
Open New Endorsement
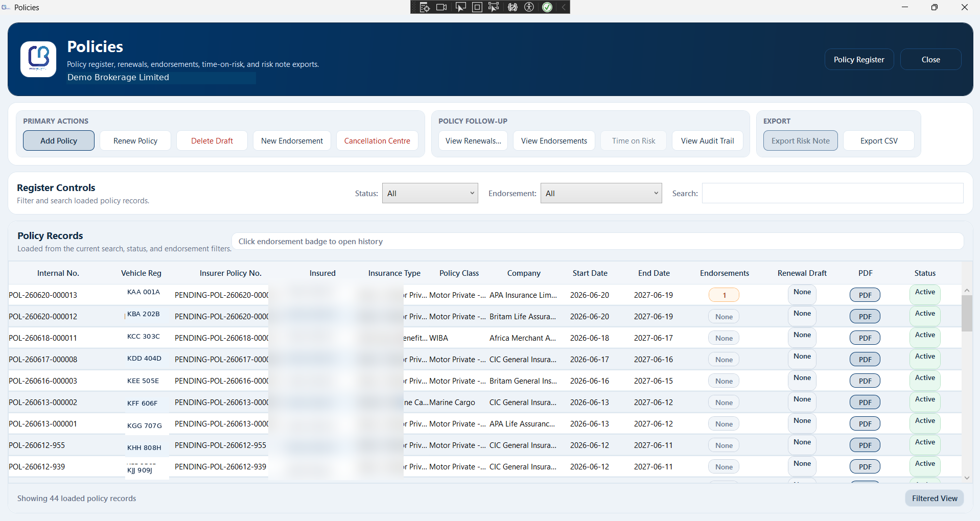[292, 140]
